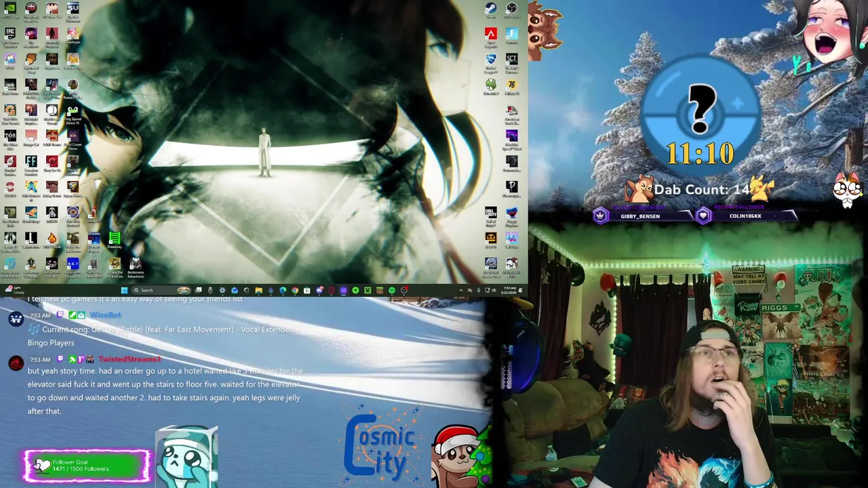The width and height of the screenshot is (868, 488).
Task: Open the weather widget on the taskbar
Action: [x=14, y=290]
